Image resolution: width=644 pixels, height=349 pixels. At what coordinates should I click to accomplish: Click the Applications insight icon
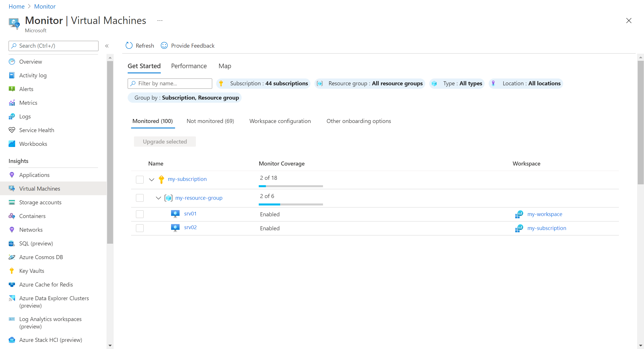12,175
